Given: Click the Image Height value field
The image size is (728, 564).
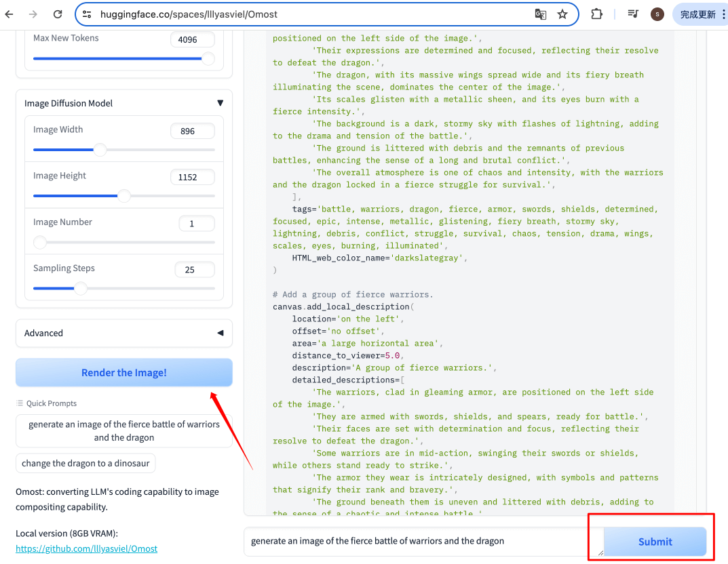Looking at the screenshot, I should 192,178.
